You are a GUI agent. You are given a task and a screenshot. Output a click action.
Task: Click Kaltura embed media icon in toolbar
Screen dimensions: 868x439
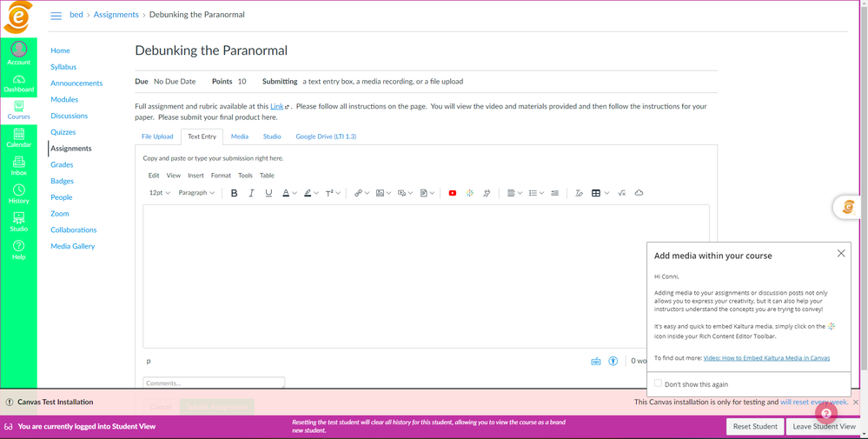(469, 193)
